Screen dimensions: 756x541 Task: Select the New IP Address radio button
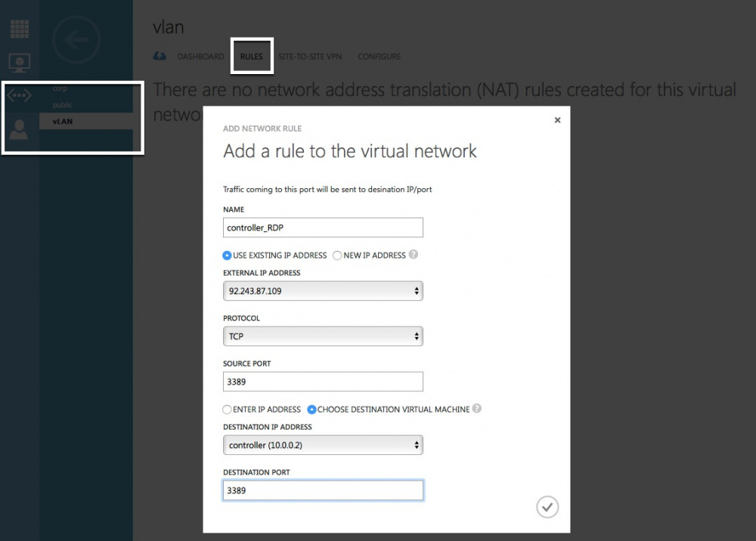337,255
